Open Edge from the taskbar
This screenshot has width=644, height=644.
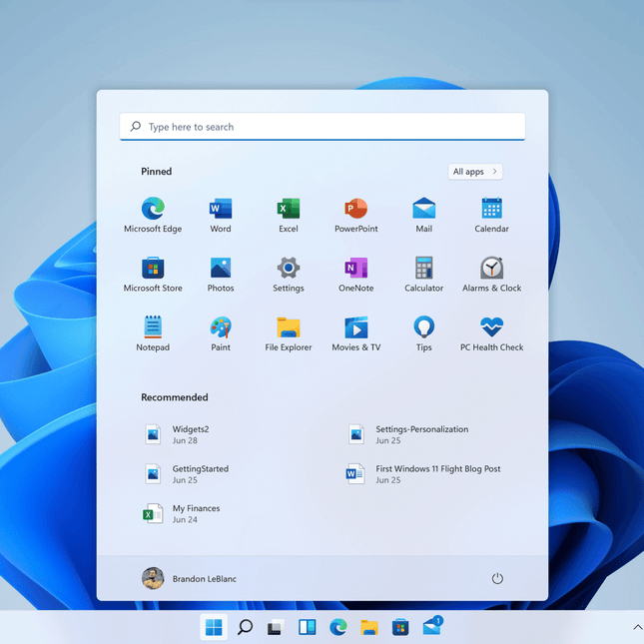point(338,627)
